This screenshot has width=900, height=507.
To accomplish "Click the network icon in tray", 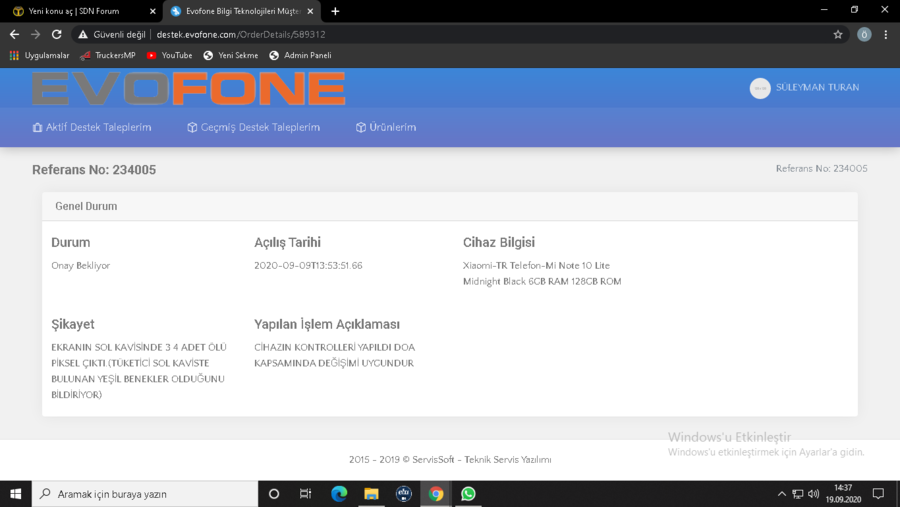I will (797, 494).
